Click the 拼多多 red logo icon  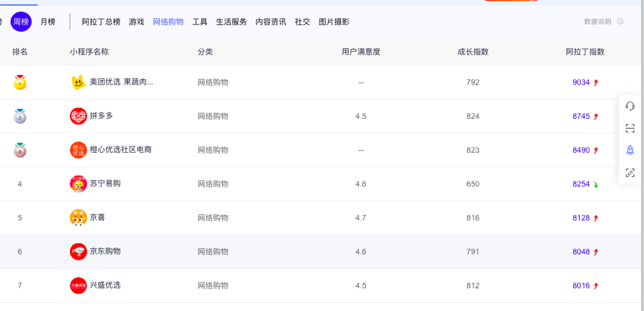(x=78, y=116)
